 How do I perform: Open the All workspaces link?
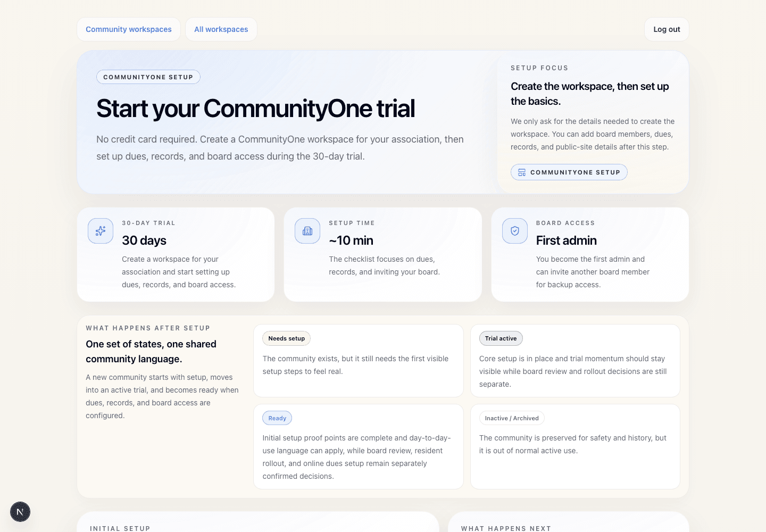221,29
